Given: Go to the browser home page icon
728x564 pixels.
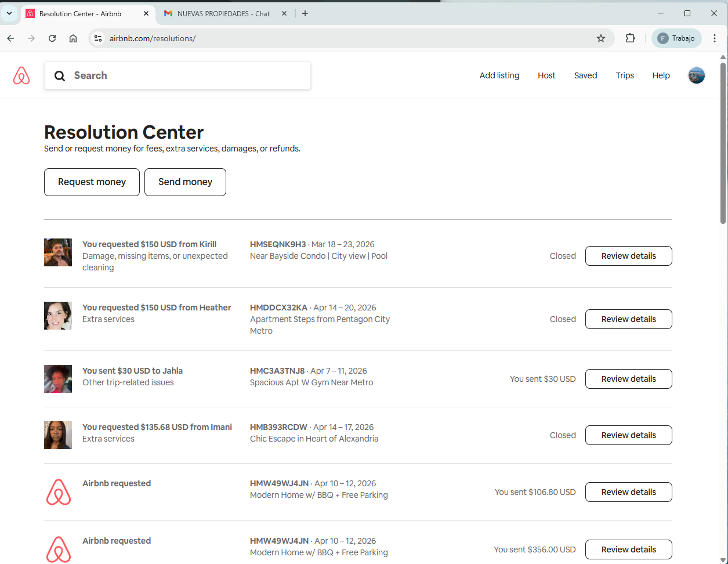Looking at the screenshot, I should 73,38.
